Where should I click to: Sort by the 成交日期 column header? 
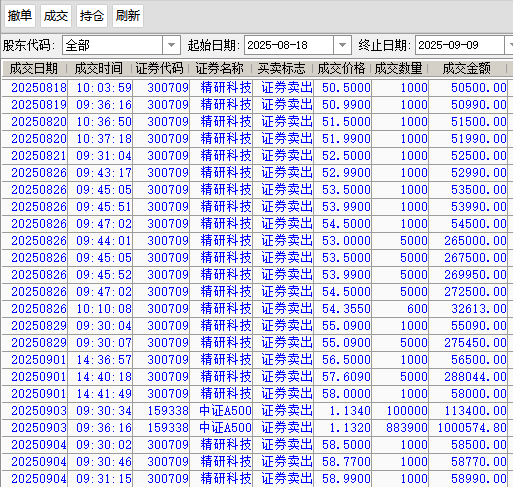click(x=34, y=69)
